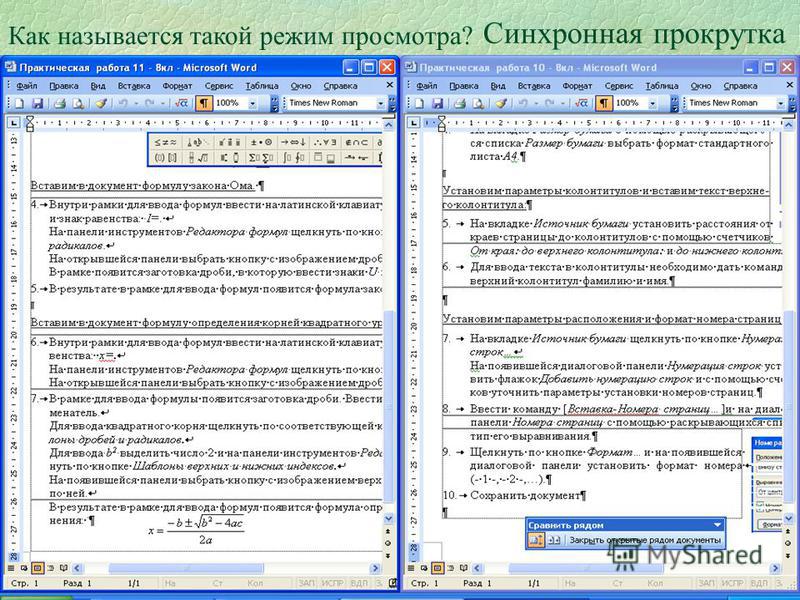Toggle paragraph marks ¶ button in left window
The width and height of the screenshot is (800, 600).
[x=204, y=104]
